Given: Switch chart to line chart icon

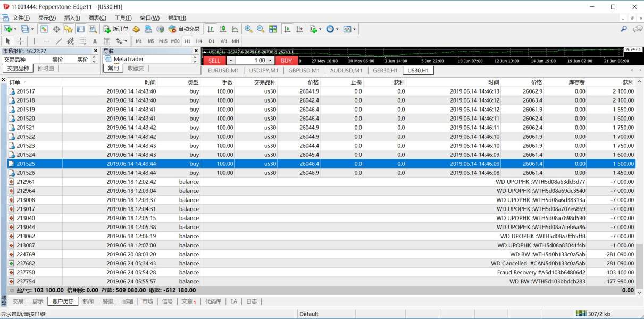Looking at the screenshot, I should click(x=235, y=29).
